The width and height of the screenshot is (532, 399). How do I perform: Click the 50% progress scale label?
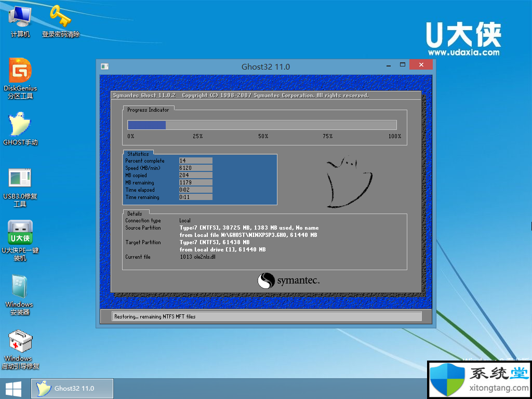[263, 137]
